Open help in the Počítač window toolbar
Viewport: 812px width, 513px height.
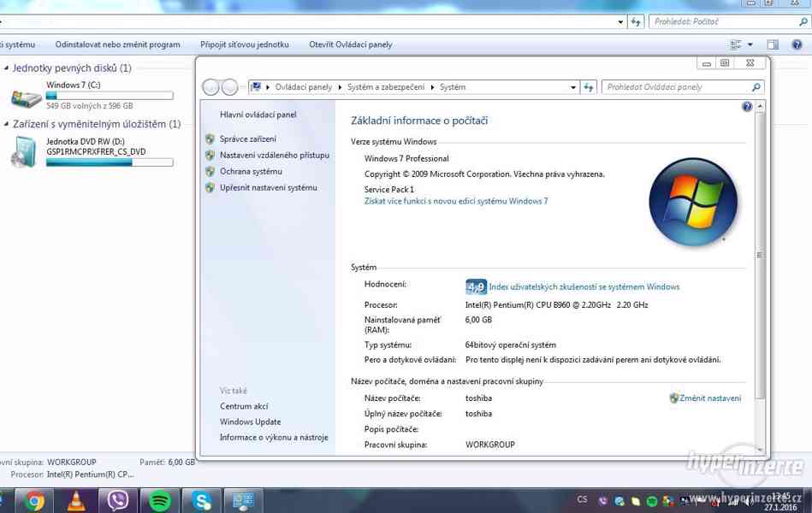click(x=797, y=44)
